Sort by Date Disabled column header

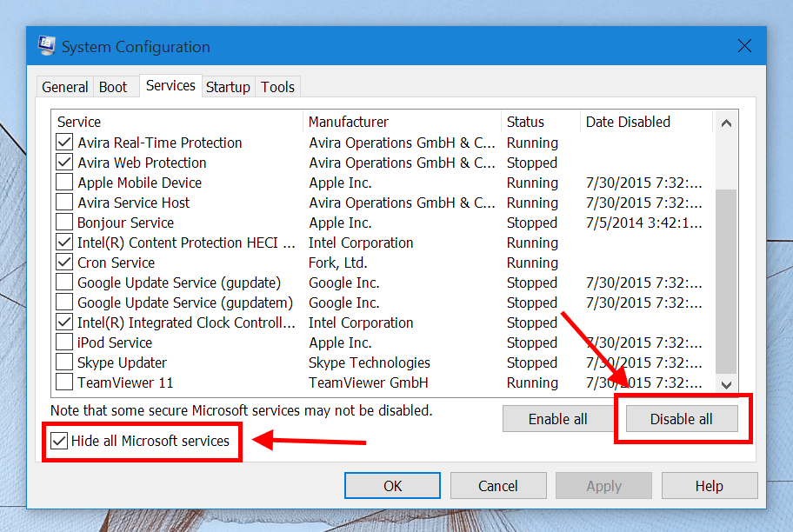646,122
